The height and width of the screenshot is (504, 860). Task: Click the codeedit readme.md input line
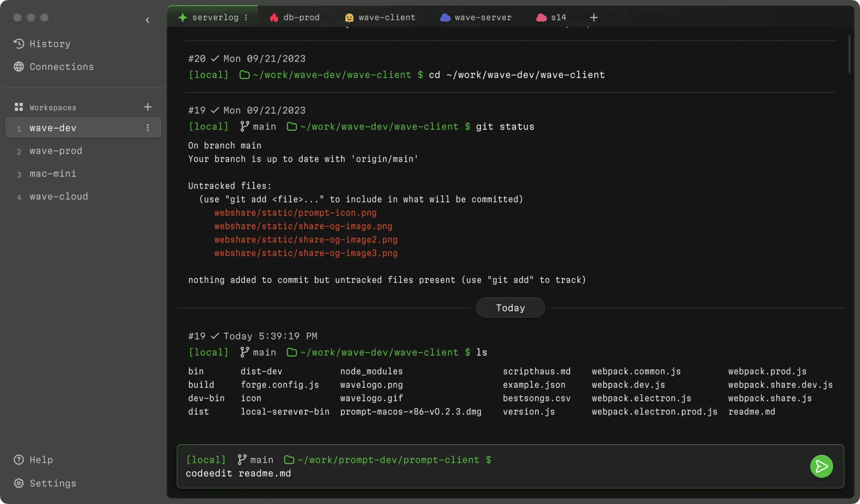(239, 473)
